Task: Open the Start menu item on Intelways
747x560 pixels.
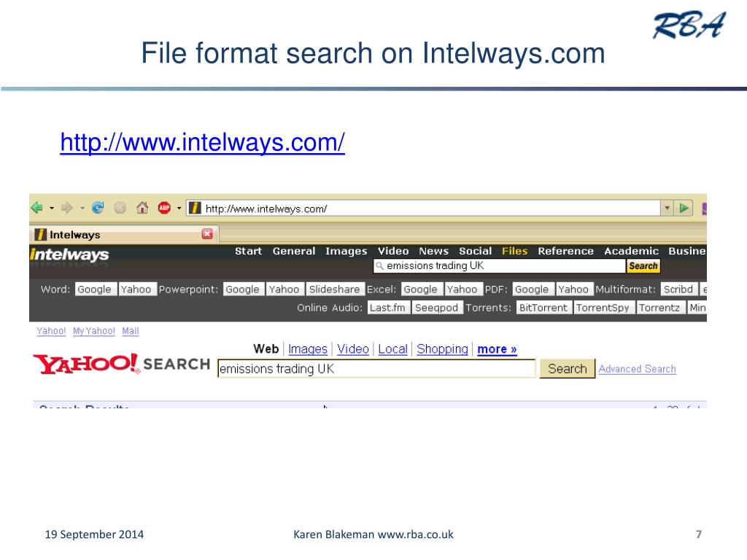Action: click(248, 251)
